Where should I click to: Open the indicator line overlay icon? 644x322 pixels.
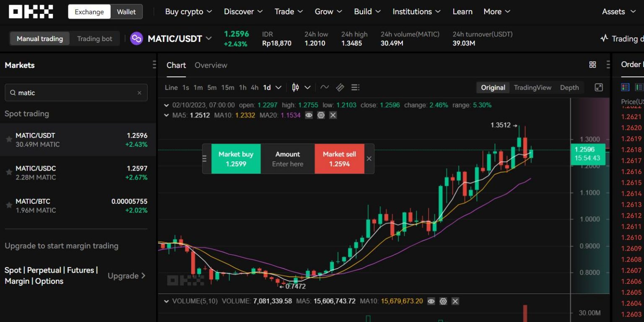[325, 87]
